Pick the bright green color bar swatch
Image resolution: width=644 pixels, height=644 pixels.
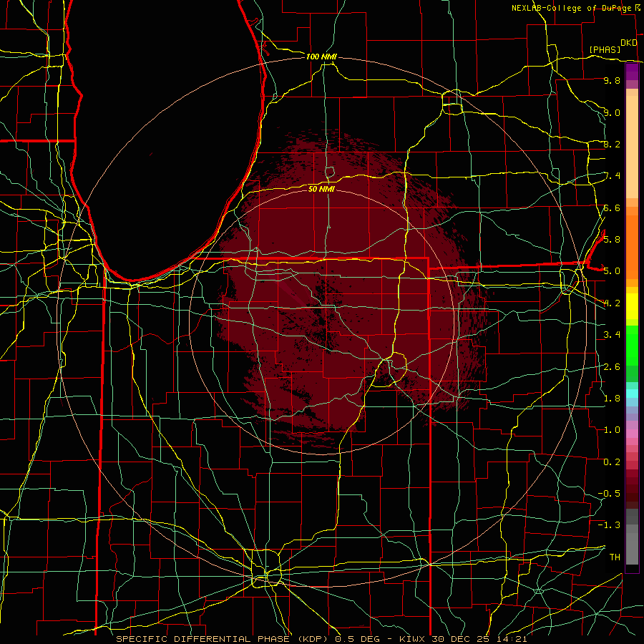click(632, 345)
